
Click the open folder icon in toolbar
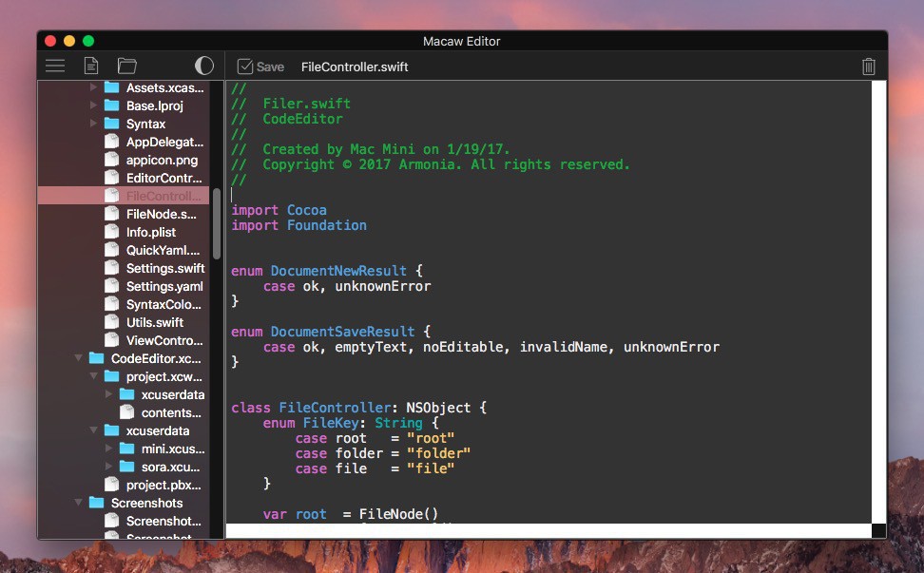[x=127, y=66]
